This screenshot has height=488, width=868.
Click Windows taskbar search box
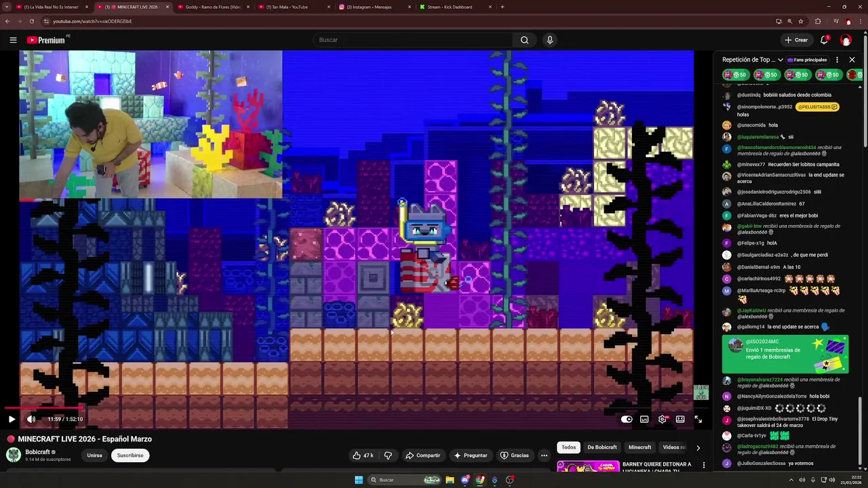click(x=405, y=480)
